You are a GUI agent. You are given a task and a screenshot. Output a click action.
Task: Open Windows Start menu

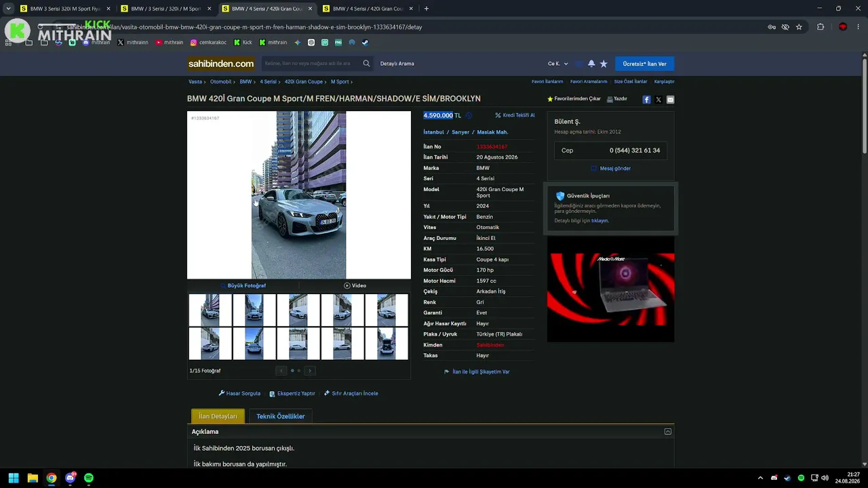[14, 478]
